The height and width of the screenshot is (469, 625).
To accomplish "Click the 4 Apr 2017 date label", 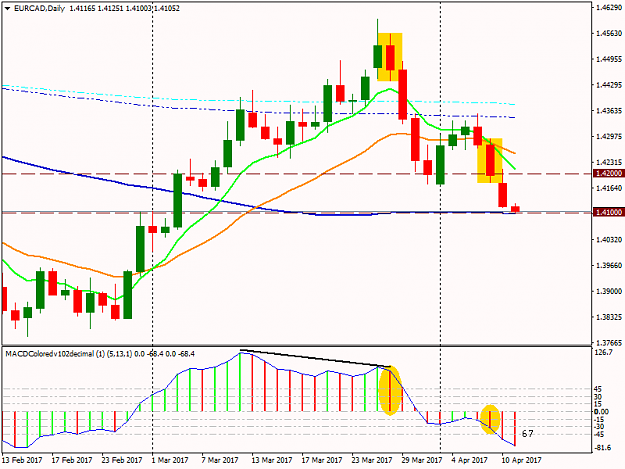I will [x=470, y=460].
